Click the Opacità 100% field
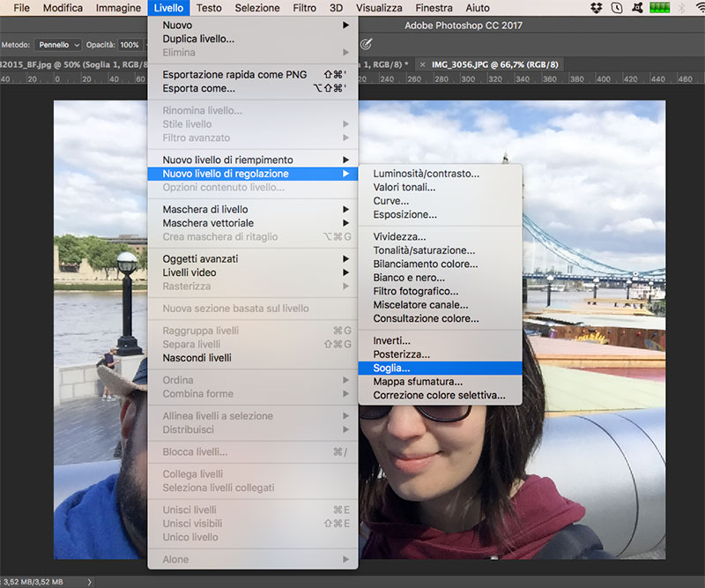Image resolution: width=705 pixels, height=588 pixels. pyautogui.click(x=130, y=45)
